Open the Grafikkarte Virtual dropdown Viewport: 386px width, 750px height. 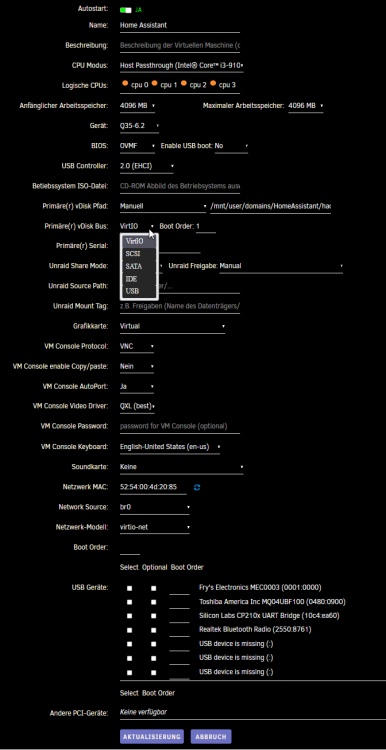click(x=172, y=326)
